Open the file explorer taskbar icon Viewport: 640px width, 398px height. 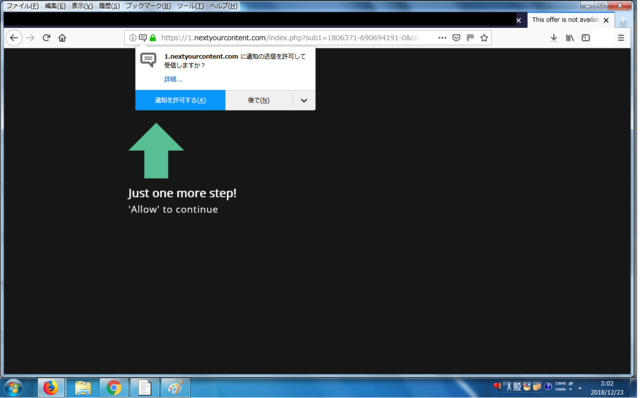82,387
